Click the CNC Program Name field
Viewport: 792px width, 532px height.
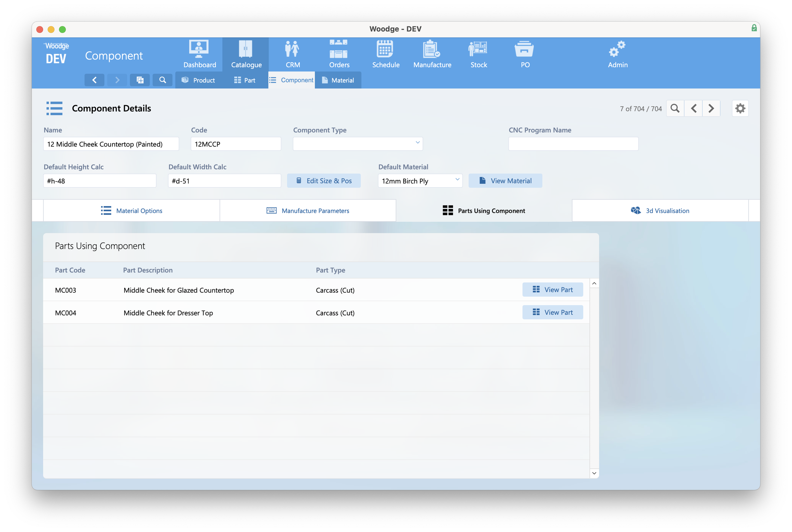click(x=573, y=144)
